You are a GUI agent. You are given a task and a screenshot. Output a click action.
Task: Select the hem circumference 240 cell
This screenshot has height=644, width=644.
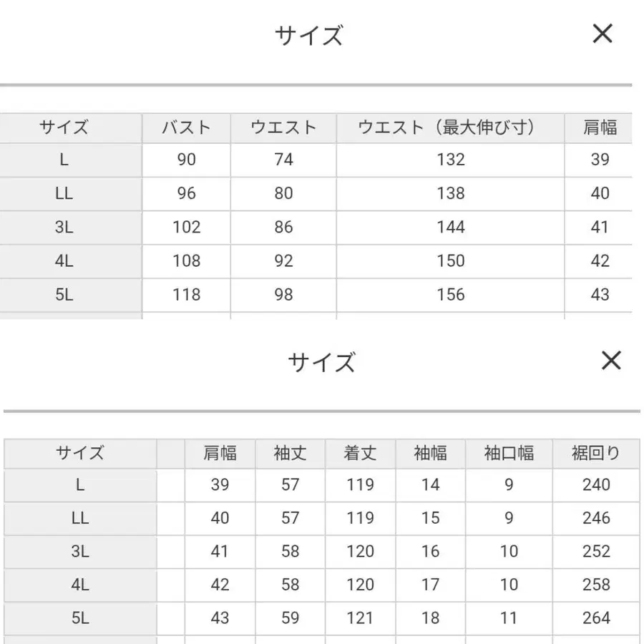(x=596, y=485)
